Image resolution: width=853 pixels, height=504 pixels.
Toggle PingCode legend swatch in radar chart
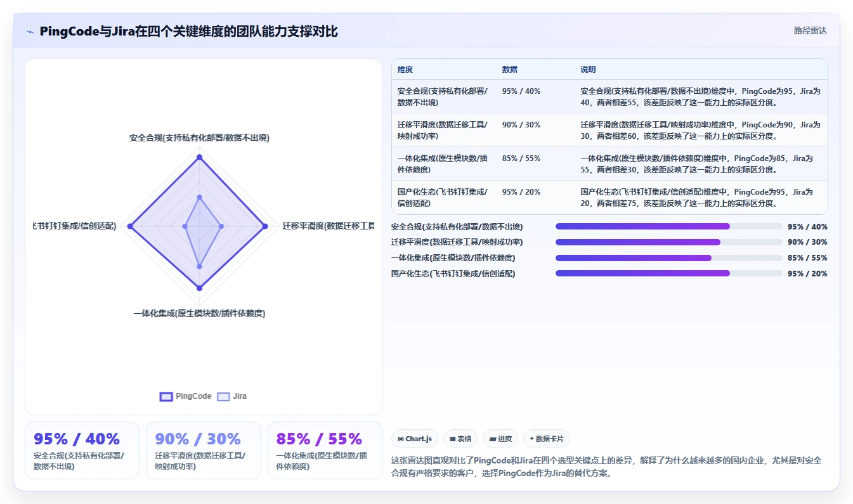pyautogui.click(x=166, y=396)
